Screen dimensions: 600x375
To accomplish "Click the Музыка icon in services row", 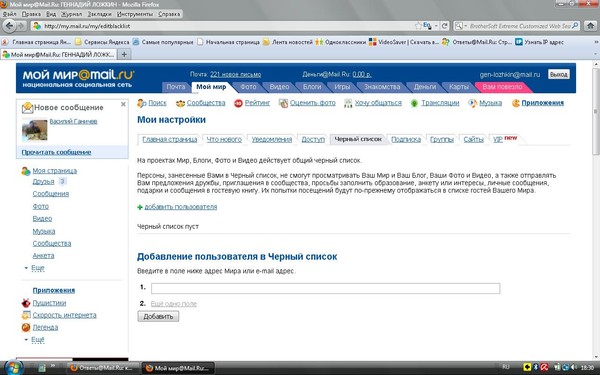I will [473, 103].
